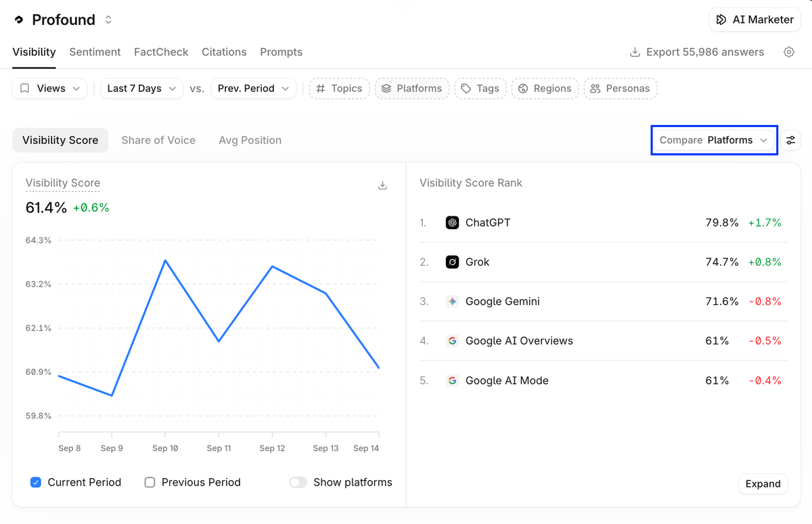Select the Share of Voice metric tab
This screenshot has height=524, width=812.
(x=158, y=140)
